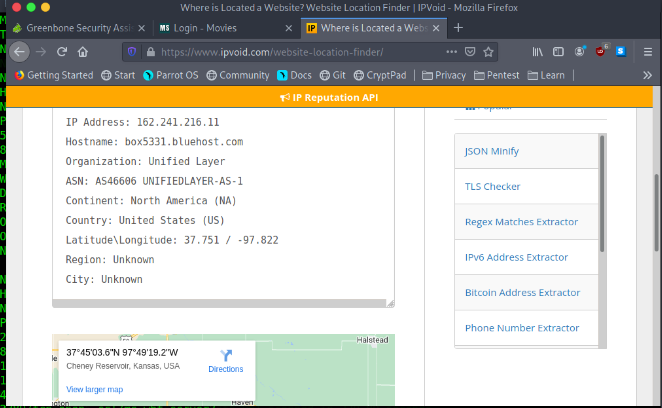Open the Firefox account icon
This screenshot has height=408, width=662.
click(x=580, y=51)
